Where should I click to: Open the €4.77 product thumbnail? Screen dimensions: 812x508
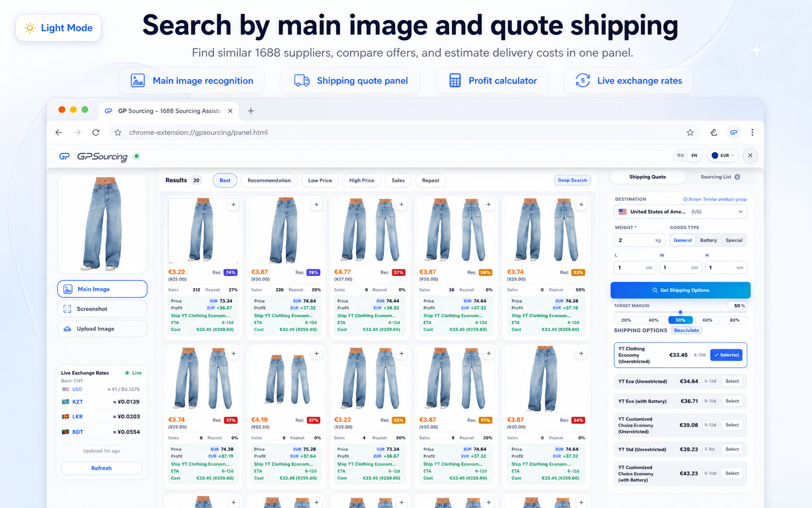point(371,230)
